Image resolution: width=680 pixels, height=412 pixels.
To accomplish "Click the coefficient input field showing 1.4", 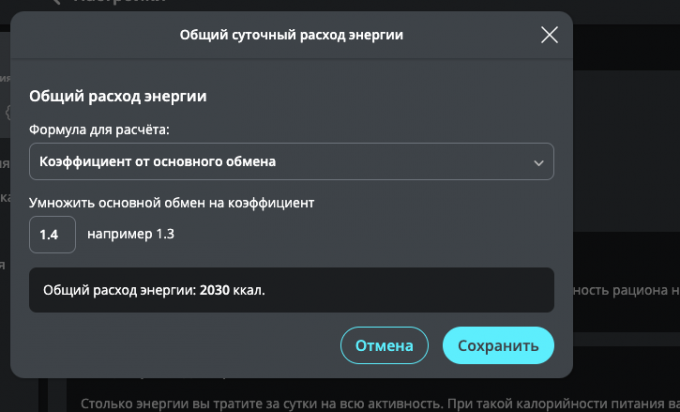I will click(52, 235).
